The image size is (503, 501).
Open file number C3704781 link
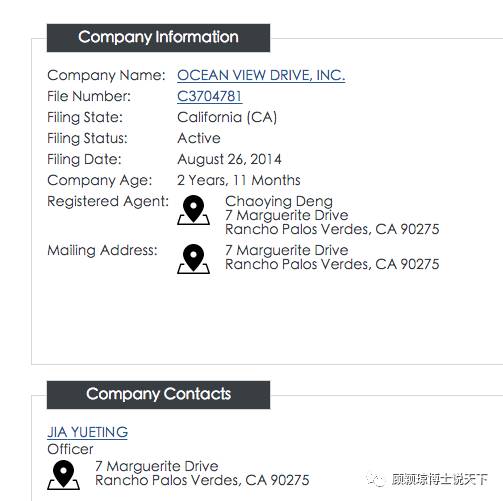point(210,96)
